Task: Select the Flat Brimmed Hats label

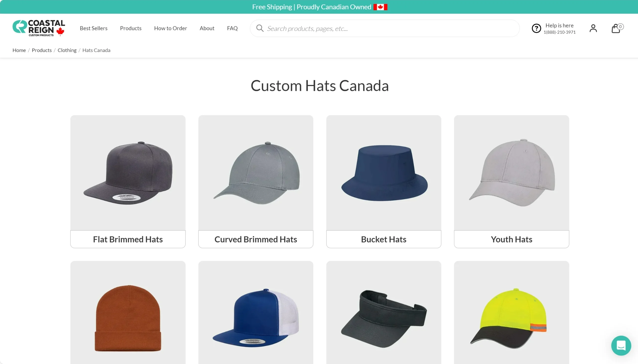Action: (128, 239)
